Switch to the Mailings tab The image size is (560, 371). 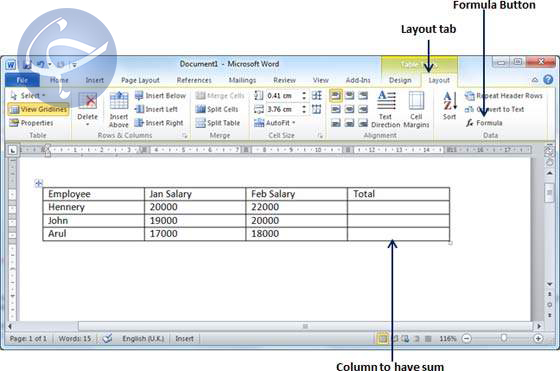(x=242, y=80)
